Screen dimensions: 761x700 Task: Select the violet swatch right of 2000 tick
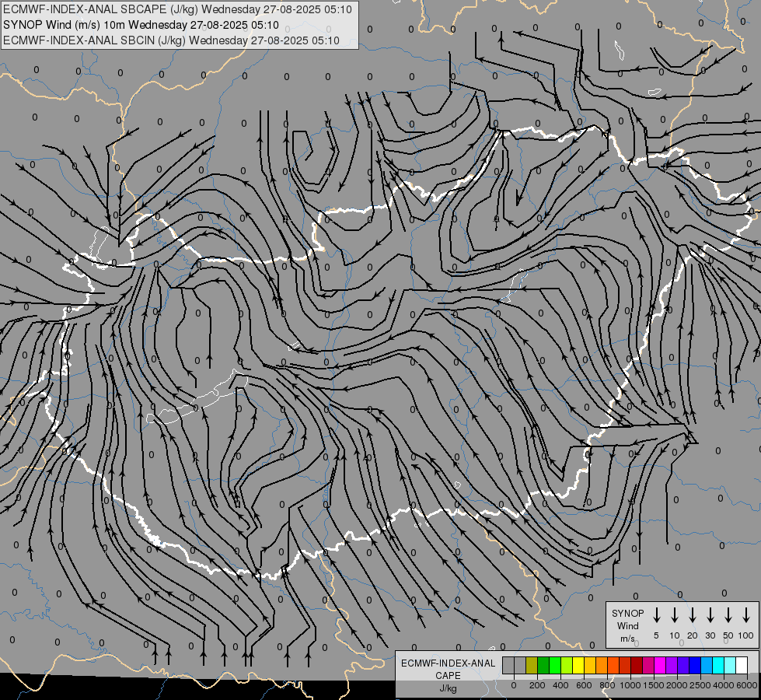click(683, 665)
